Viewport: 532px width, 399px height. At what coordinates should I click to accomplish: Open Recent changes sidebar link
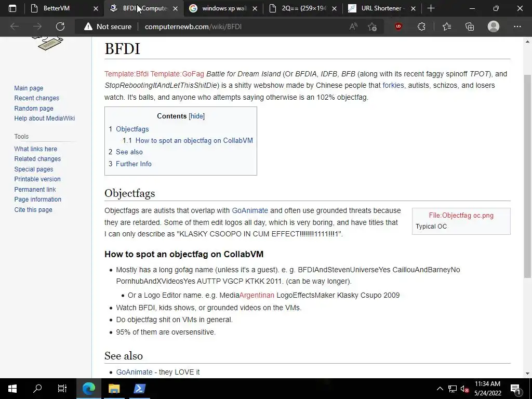click(x=37, y=98)
